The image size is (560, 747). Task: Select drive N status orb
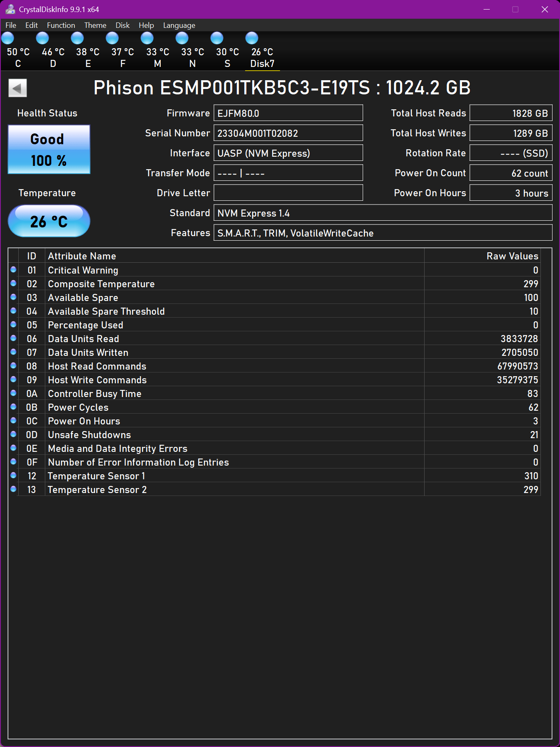[x=182, y=38]
